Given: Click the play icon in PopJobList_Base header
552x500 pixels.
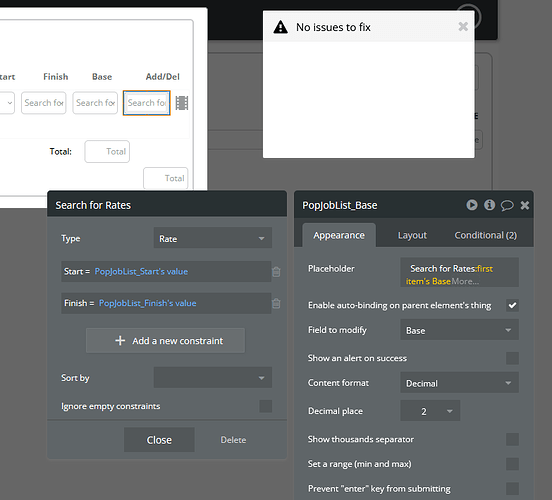Looking at the screenshot, I should (472, 205).
